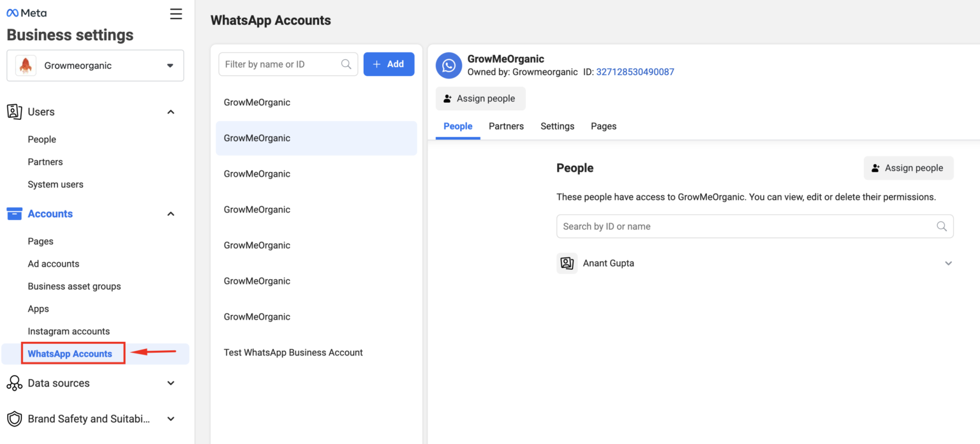Open the Pages tab of the WhatsApp account
The image size is (980, 444).
[604, 126]
